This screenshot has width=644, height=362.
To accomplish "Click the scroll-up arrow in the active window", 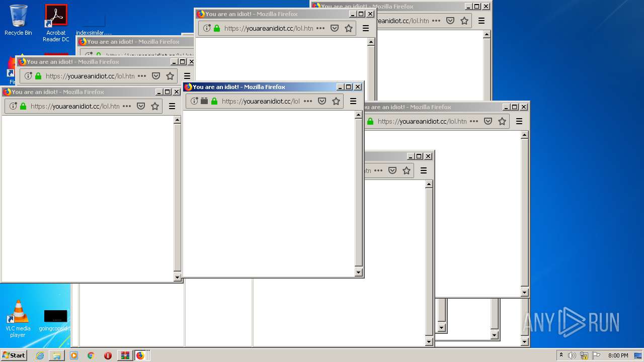I will point(359,115).
